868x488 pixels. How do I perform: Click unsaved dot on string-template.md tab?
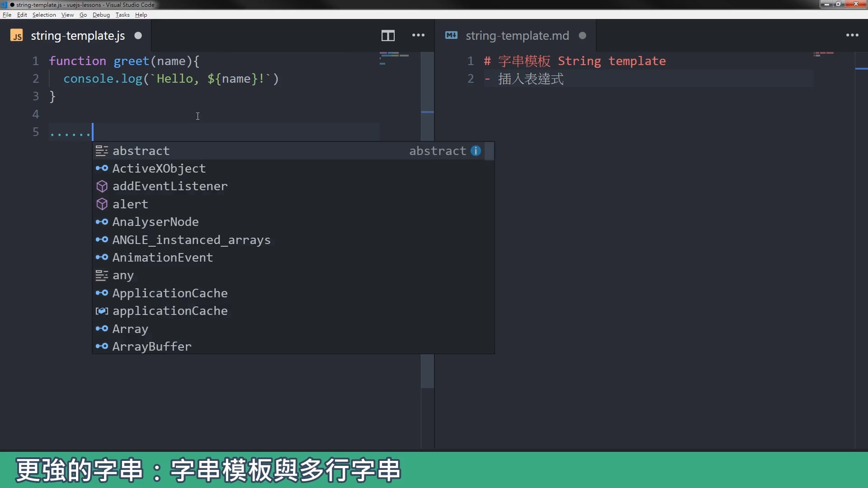click(582, 36)
